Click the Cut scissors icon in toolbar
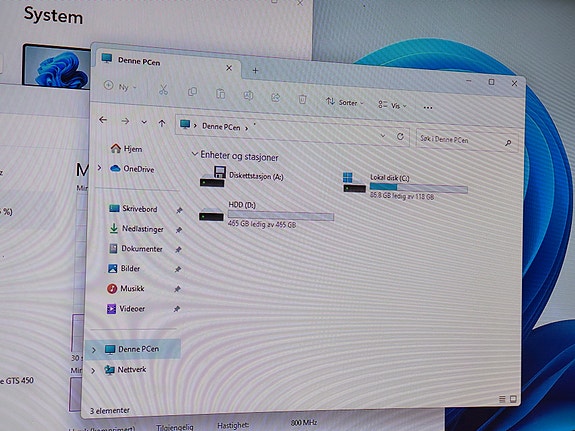Image resolution: width=575 pixels, height=431 pixels. pyautogui.click(x=163, y=90)
